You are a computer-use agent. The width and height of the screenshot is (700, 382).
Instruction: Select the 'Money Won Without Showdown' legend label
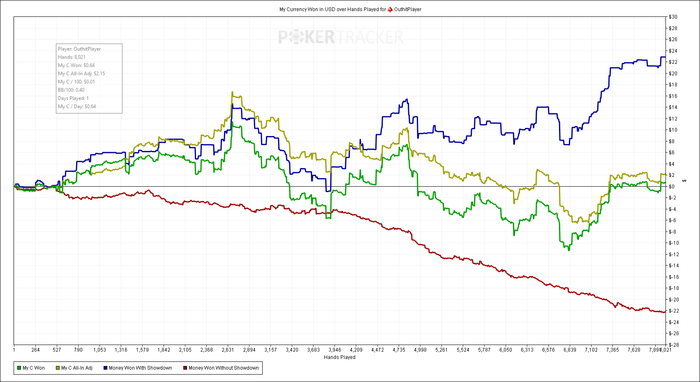224,368
